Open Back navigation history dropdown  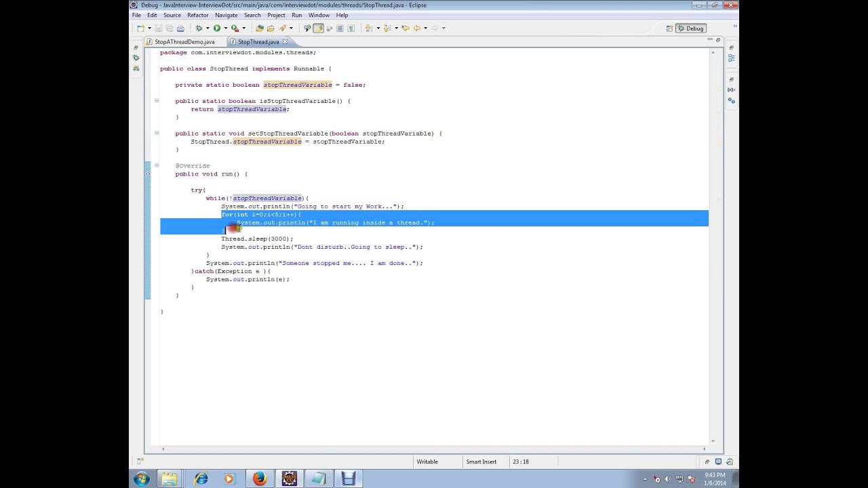click(425, 28)
